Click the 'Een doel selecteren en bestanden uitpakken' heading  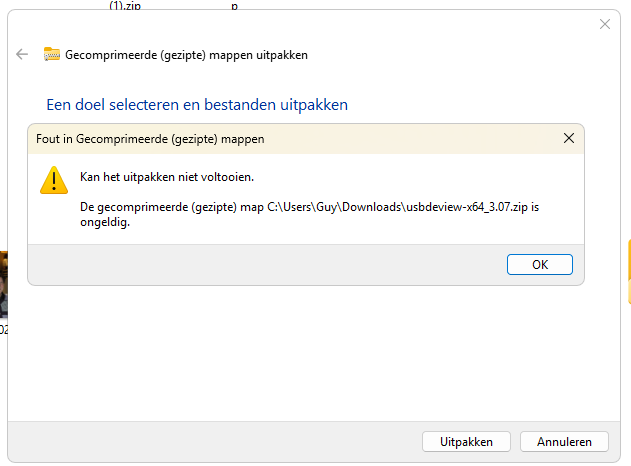point(197,105)
